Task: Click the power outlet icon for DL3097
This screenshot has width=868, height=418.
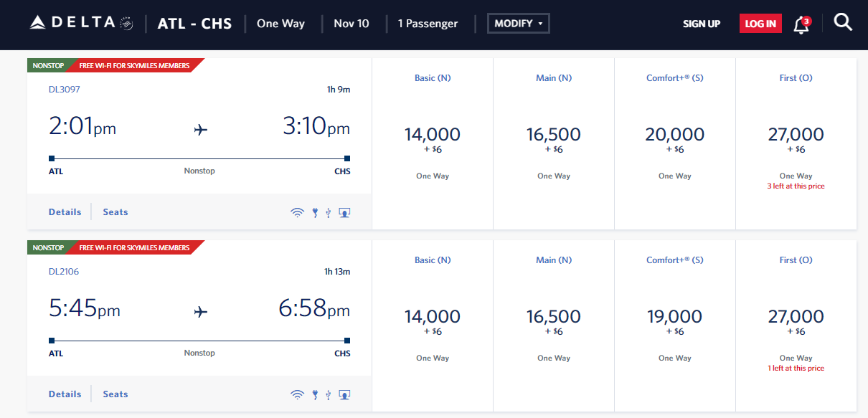Action: coord(315,212)
